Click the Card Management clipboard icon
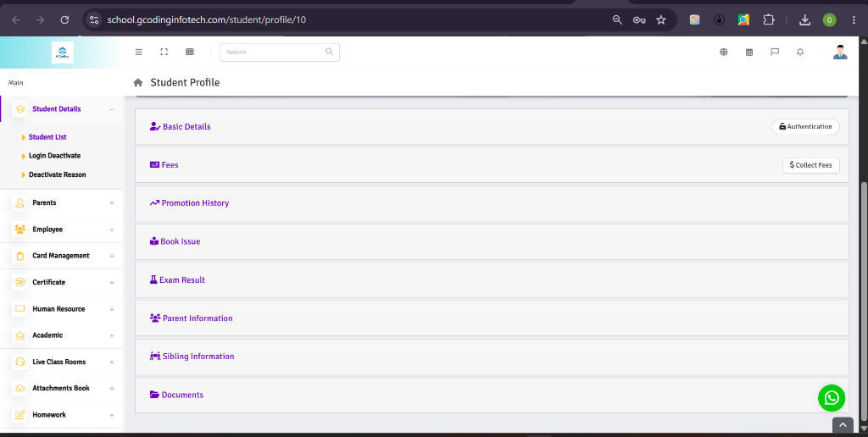The image size is (868, 437). 20,256
